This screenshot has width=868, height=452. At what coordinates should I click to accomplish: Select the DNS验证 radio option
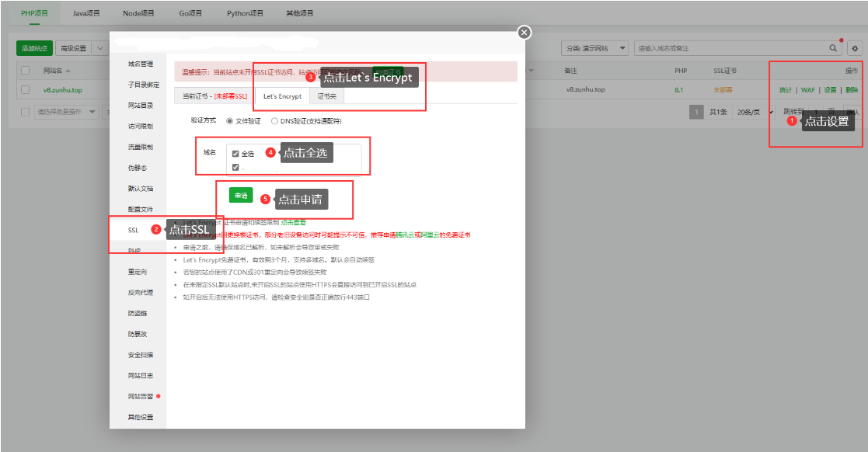(274, 121)
